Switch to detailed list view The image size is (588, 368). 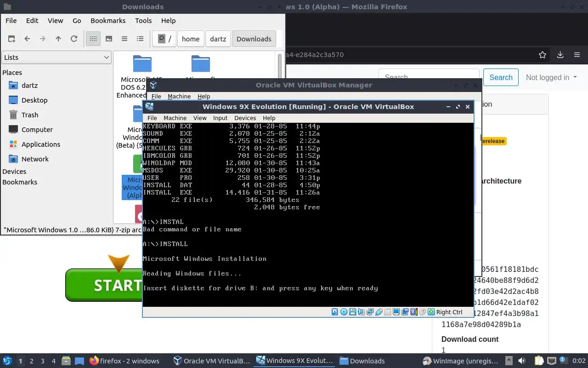point(140,39)
